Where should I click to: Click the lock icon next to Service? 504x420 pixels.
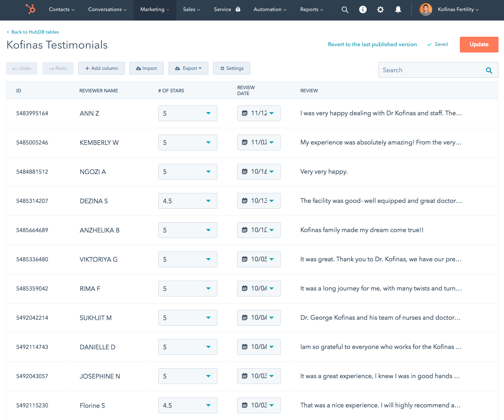pos(238,9)
